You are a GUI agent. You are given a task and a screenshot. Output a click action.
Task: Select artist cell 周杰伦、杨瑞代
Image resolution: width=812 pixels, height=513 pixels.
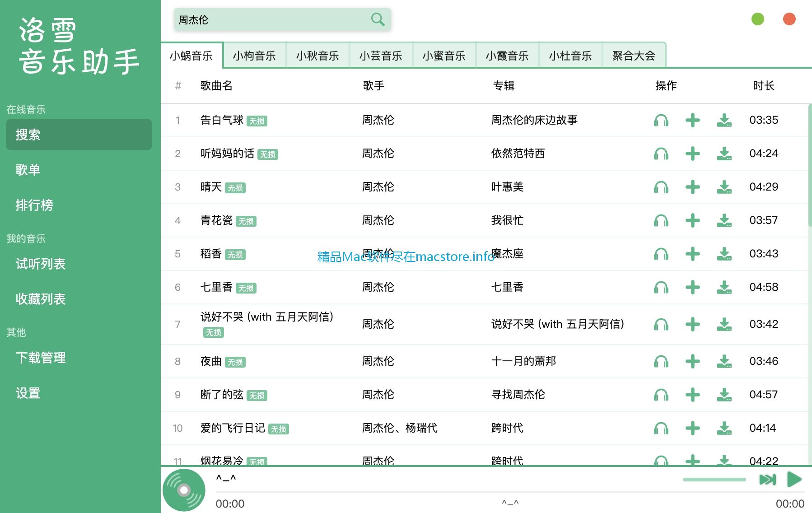(400, 428)
